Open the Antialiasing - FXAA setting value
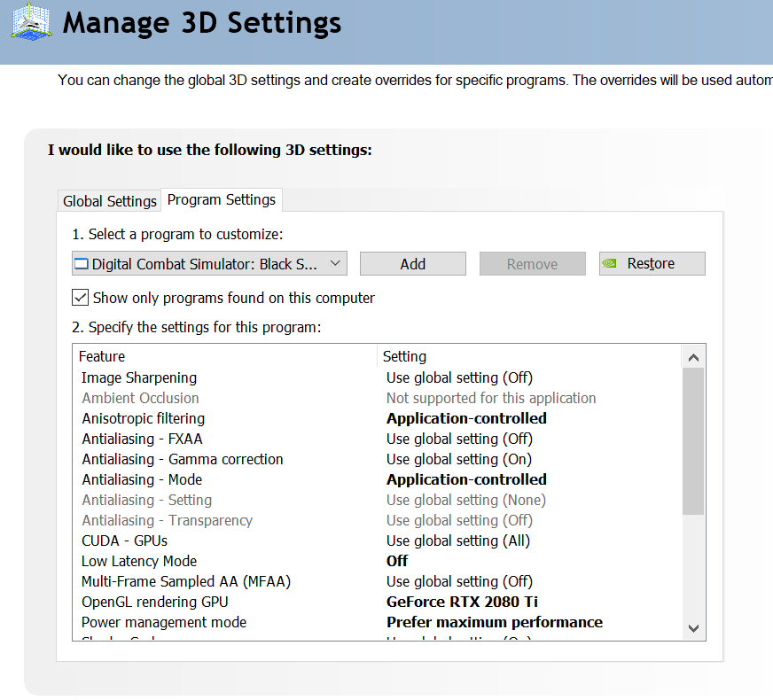The height and width of the screenshot is (700, 773). pyautogui.click(x=459, y=439)
